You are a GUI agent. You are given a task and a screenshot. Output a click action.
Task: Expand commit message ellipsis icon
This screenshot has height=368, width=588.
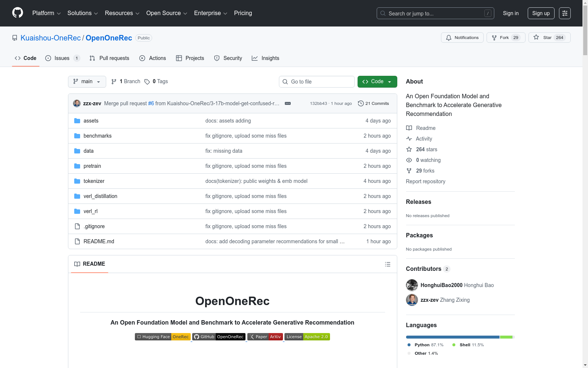288,103
